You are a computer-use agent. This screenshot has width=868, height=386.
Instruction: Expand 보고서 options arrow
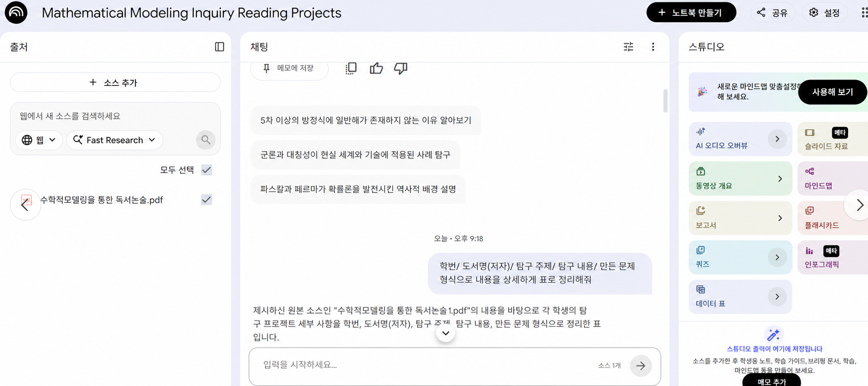780,218
